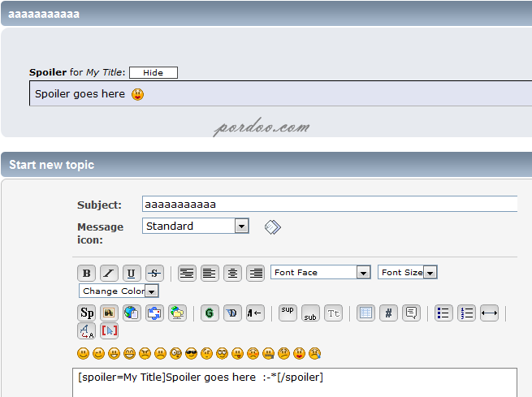532x397 pixels.
Task: Toggle editor view with bracket icon
Action: pyautogui.click(x=109, y=331)
